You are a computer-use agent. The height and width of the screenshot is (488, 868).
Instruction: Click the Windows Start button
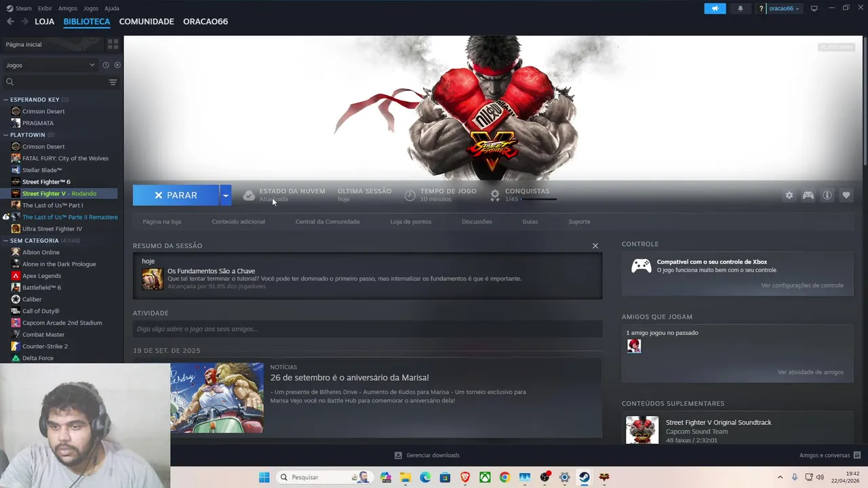click(264, 477)
